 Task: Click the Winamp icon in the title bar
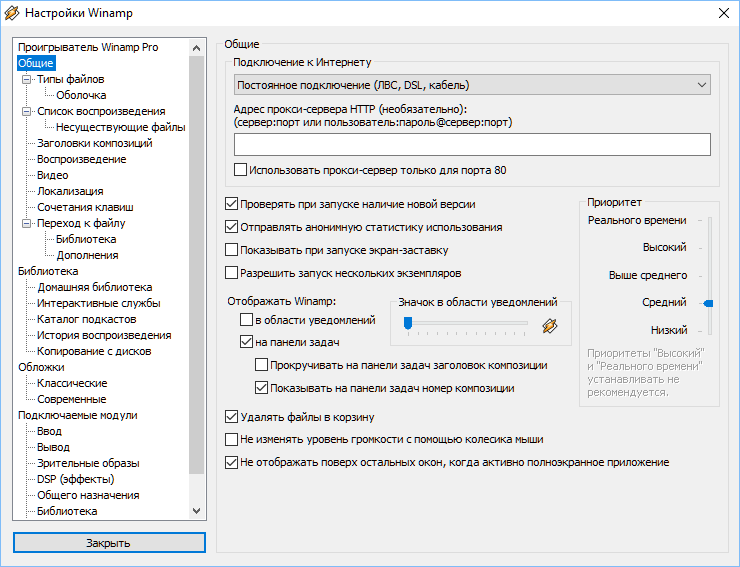13,12
